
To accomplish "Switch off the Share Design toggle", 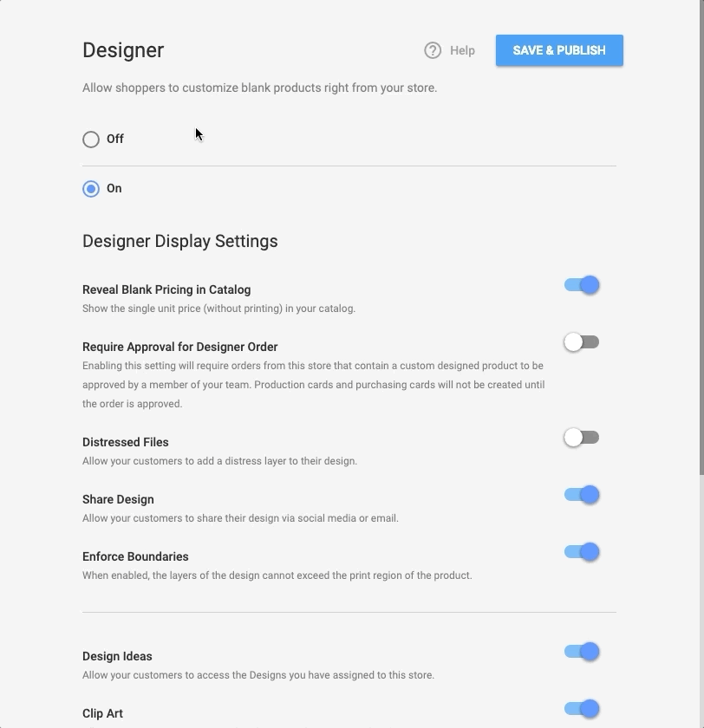I will [x=582, y=495].
